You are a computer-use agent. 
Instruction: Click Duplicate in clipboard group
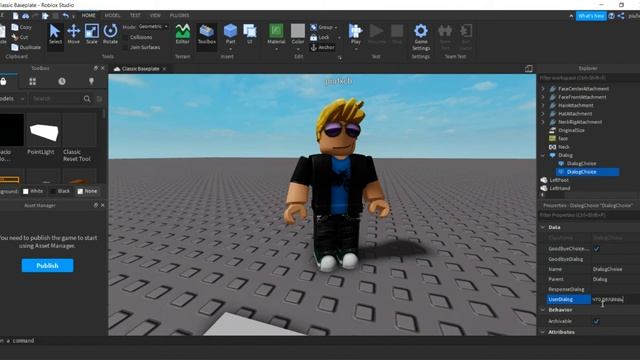click(x=26, y=47)
